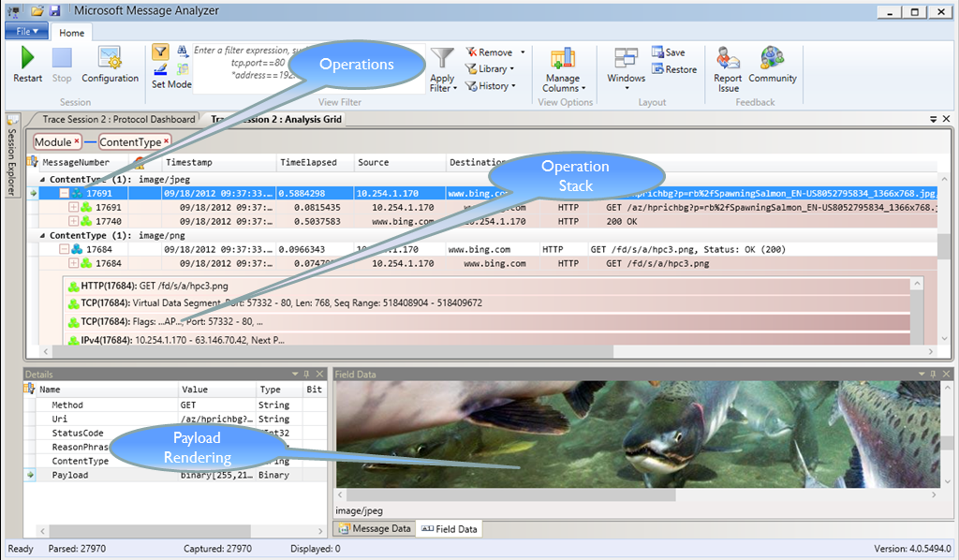The image size is (959, 560).
Task: Open the Community feedback icon
Action: pyautogui.click(x=772, y=58)
